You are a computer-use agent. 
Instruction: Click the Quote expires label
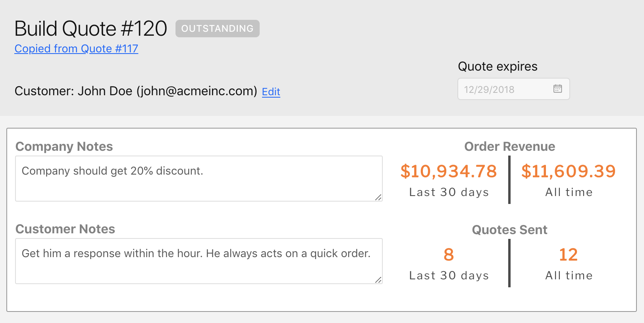pyautogui.click(x=497, y=66)
